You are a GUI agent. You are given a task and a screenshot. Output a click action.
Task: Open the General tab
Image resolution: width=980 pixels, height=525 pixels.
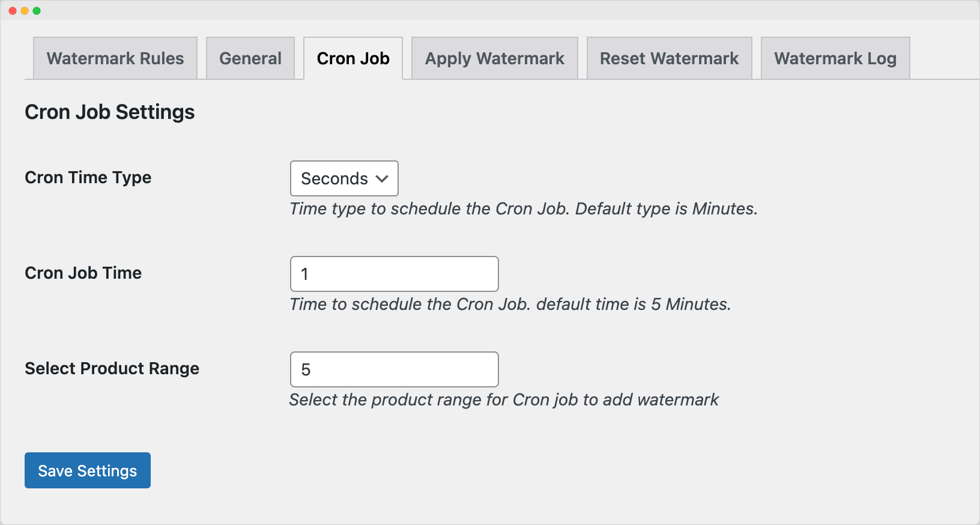(x=250, y=58)
